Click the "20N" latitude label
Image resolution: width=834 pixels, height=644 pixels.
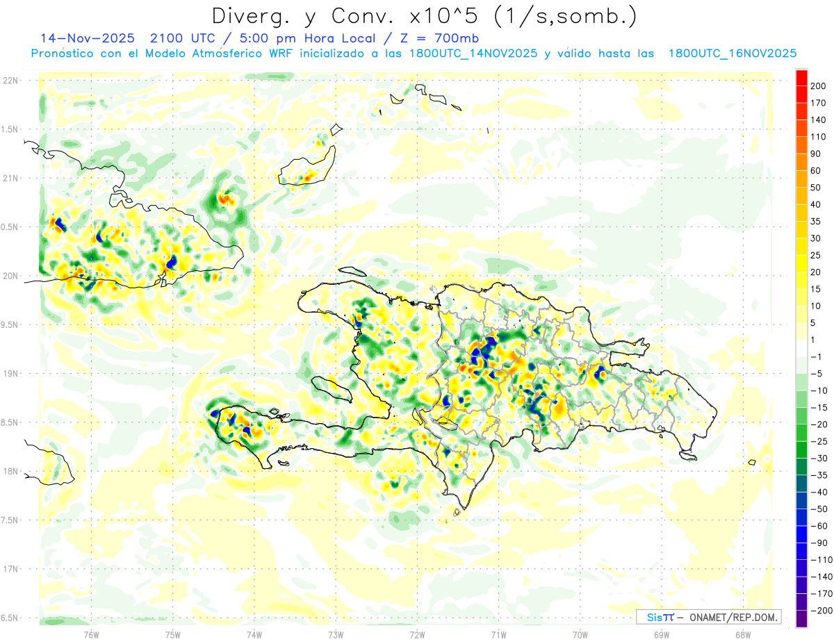point(10,276)
